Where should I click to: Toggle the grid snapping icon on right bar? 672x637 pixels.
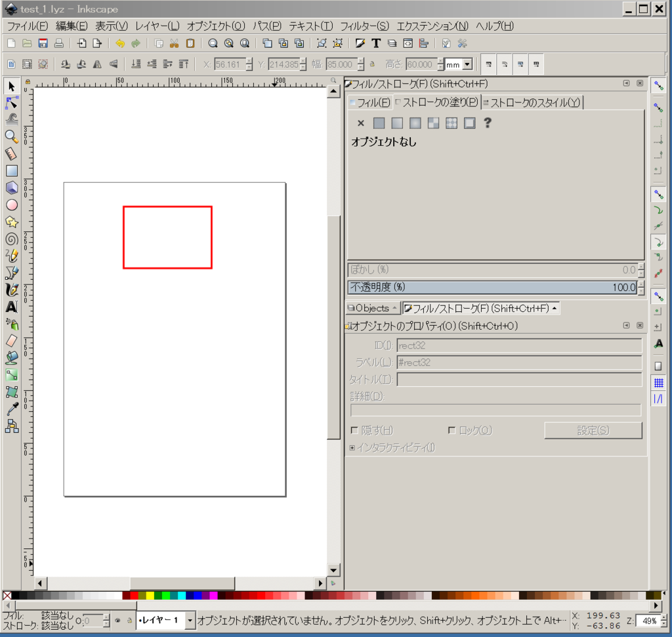click(659, 383)
